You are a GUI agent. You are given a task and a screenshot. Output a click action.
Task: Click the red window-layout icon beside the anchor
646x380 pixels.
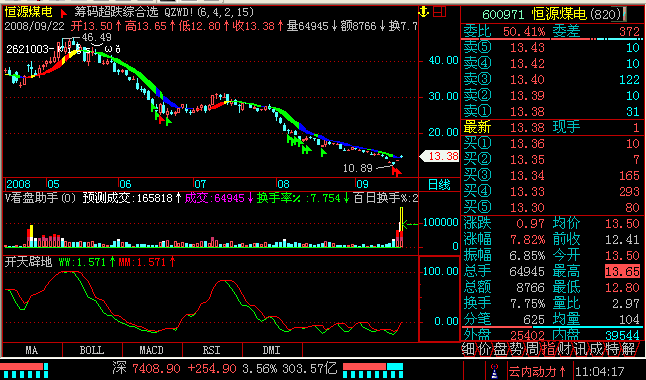click(440, 12)
